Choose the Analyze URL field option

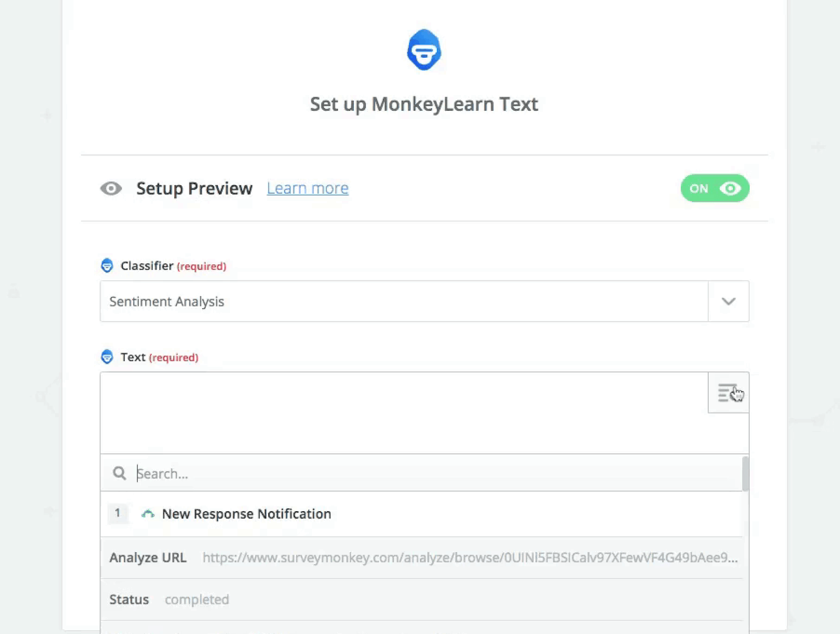click(422, 557)
